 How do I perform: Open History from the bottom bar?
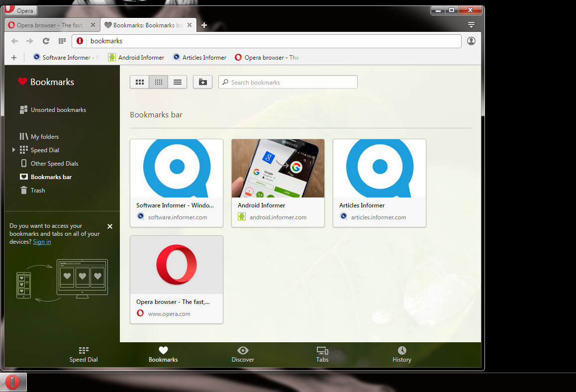(402, 355)
